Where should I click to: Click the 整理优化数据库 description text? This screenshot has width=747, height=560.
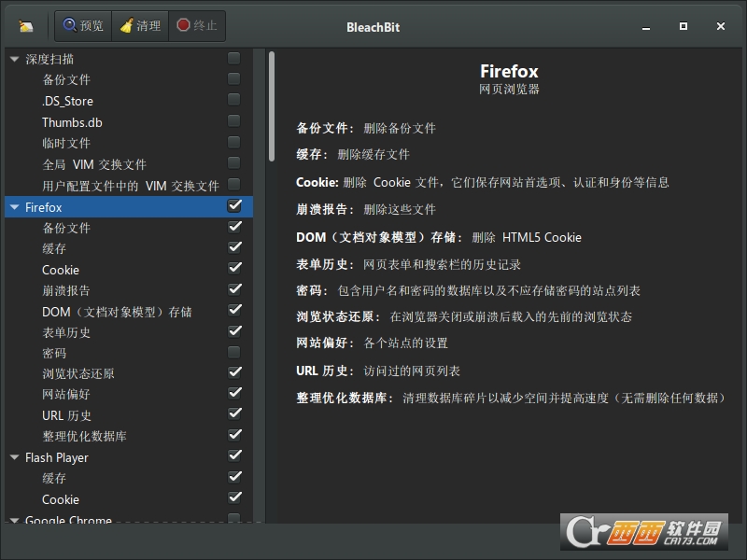point(564,399)
